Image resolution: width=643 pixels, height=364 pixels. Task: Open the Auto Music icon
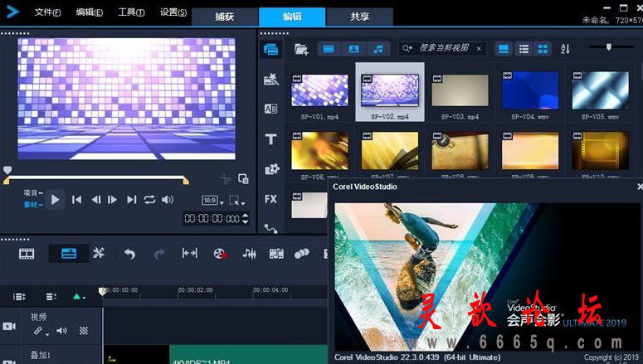[276, 254]
